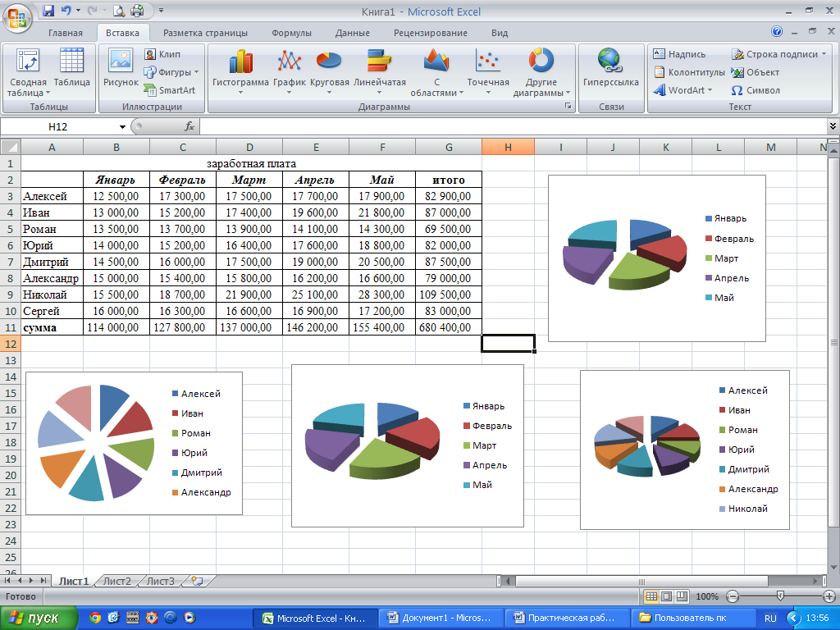Choose the Круговая pie chart
840x630 pixels.
coord(330,72)
